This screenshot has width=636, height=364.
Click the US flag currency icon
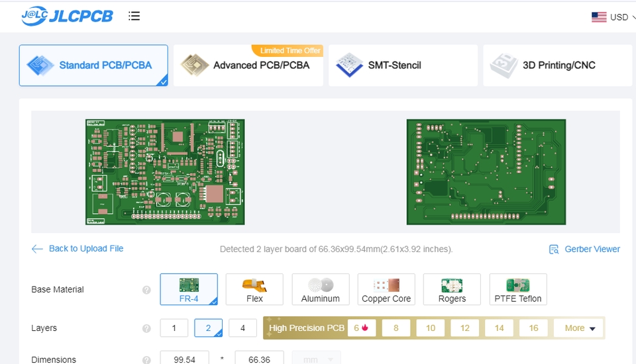[x=599, y=17]
